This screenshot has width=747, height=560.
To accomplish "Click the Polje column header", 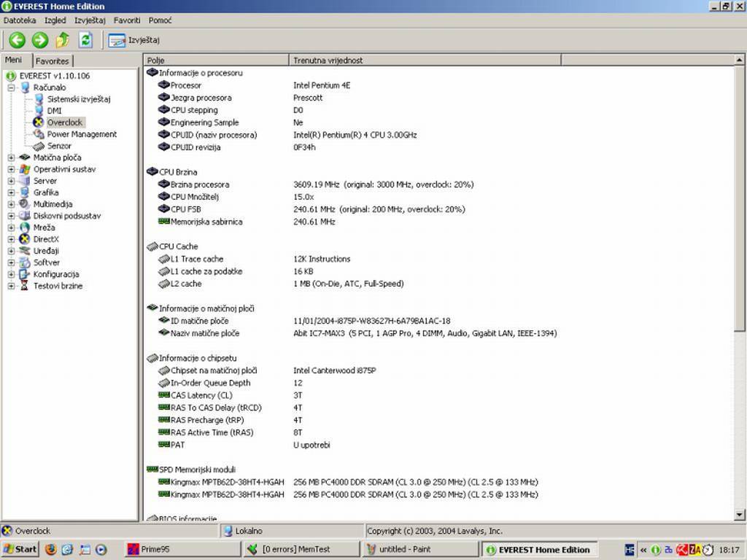I will pyautogui.click(x=216, y=61).
